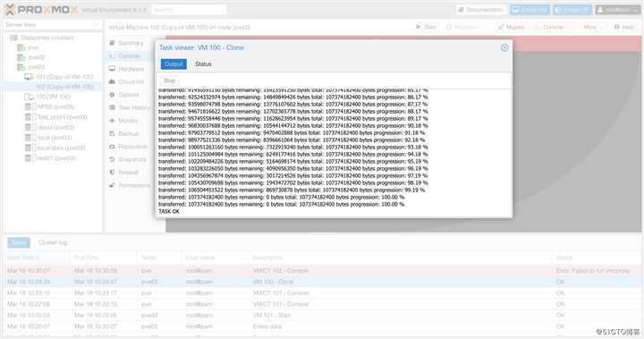Viewport: 644px width, 339px height.
Task: Focus the top search field
Action: 189,10
